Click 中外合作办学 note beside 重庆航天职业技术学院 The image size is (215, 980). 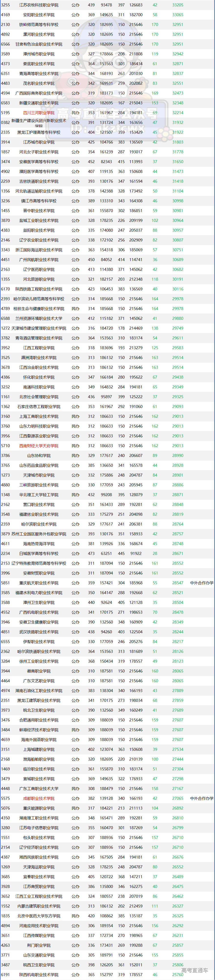[202, 583]
